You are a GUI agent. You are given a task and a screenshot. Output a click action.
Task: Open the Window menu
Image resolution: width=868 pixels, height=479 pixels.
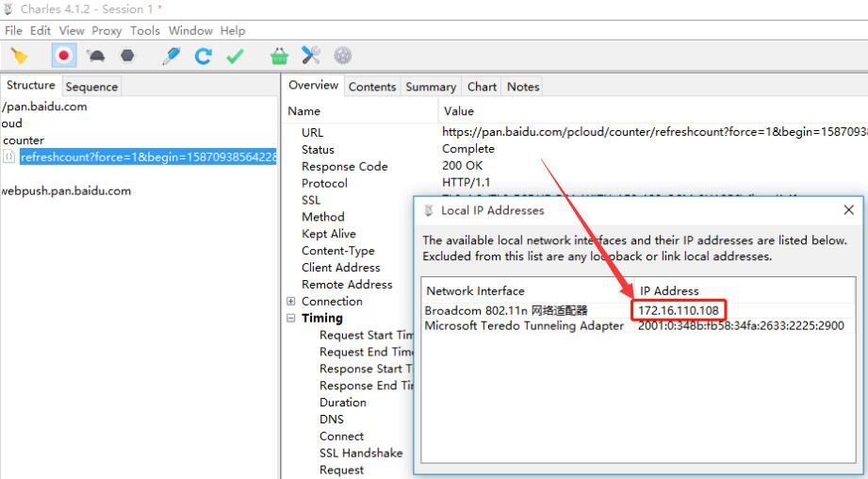[190, 30]
